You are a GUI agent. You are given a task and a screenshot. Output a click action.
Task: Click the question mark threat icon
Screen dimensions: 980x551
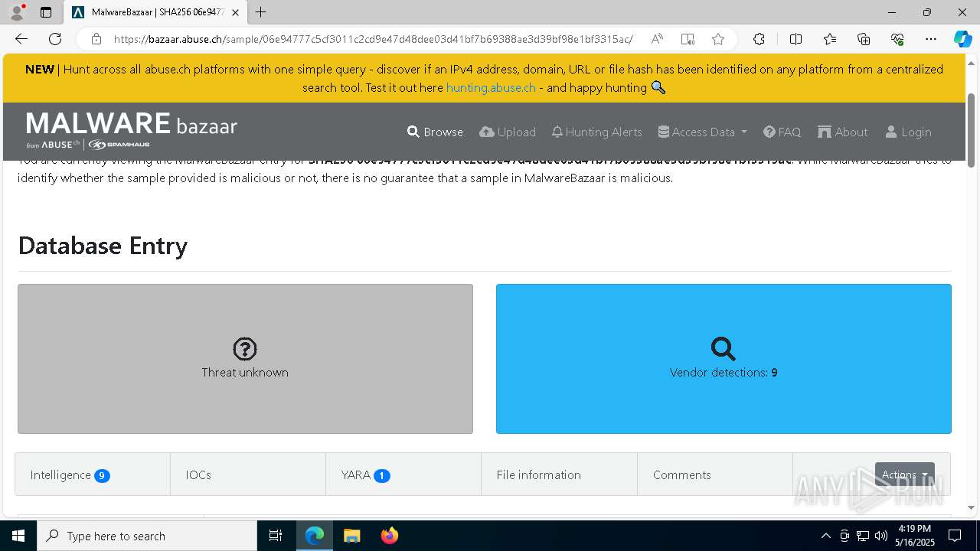pos(245,349)
